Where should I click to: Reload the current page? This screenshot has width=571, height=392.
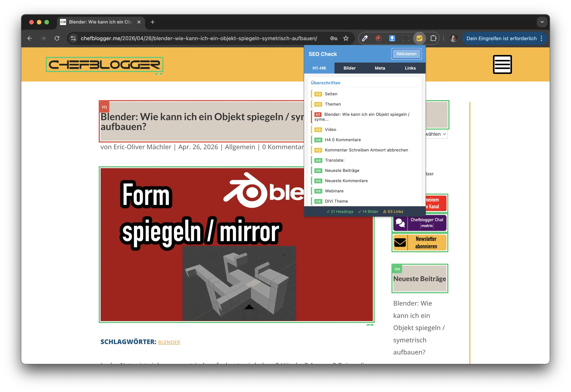(57, 38)
